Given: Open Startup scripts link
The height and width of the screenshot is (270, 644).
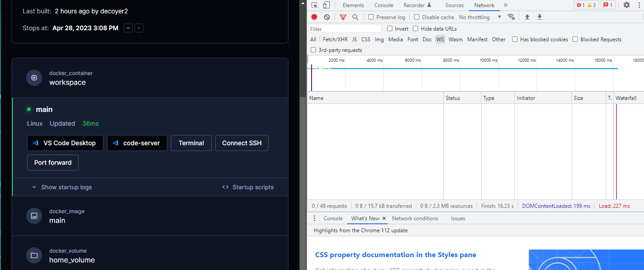Looking at the screenshot, I should pyautogui.click(x=248, y=187).
